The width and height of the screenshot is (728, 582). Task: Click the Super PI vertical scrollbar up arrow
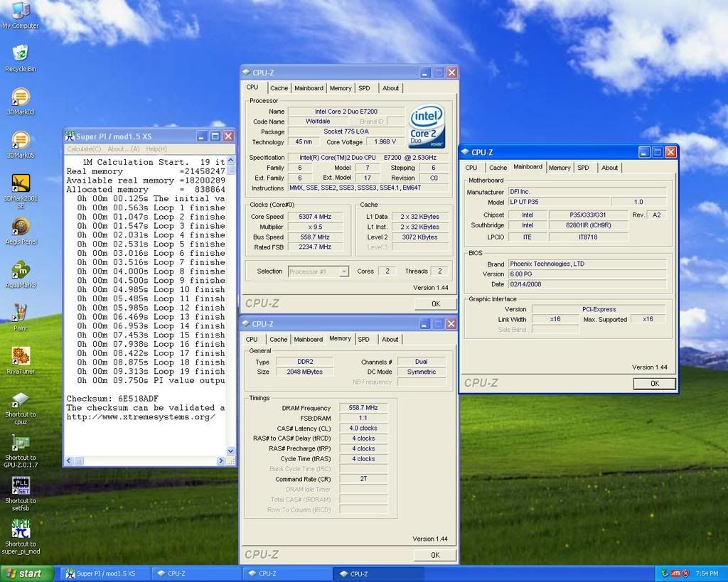tap(231, 160)
